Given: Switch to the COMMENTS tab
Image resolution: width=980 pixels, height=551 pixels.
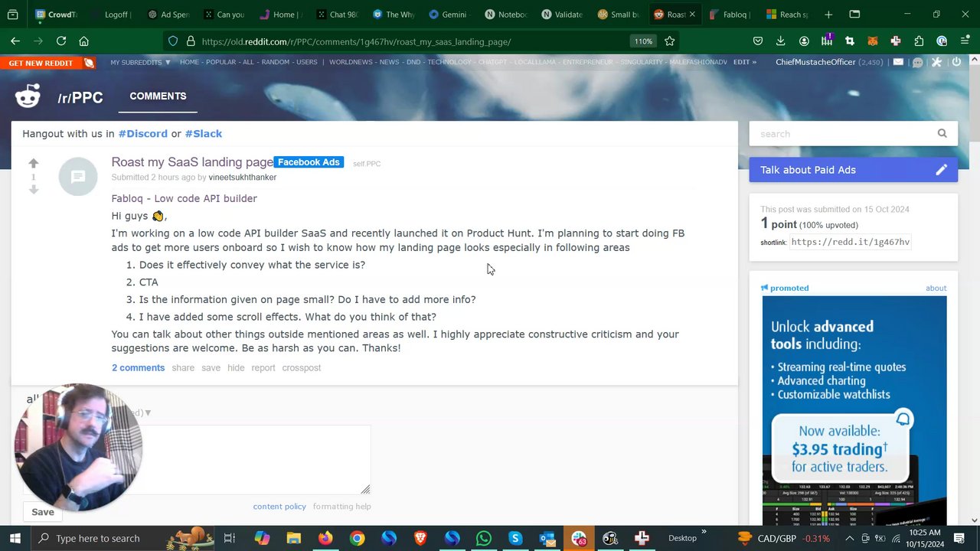Looking at the screenshot, I should point(158,96).
